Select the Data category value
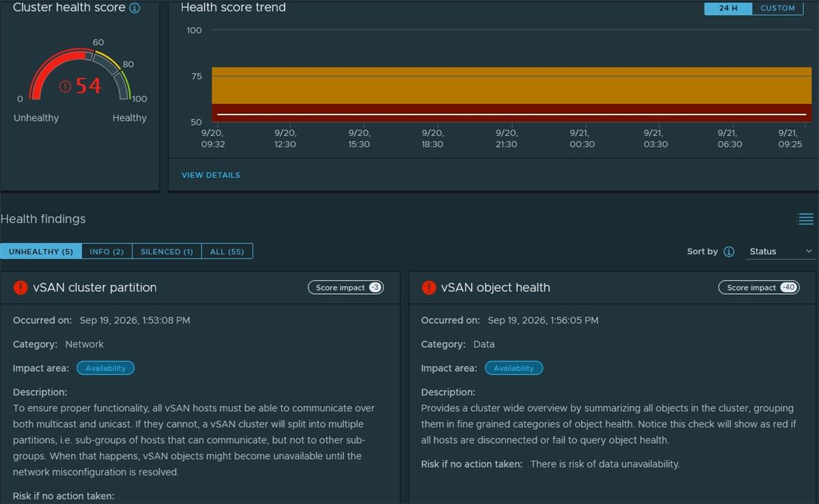 484,344
